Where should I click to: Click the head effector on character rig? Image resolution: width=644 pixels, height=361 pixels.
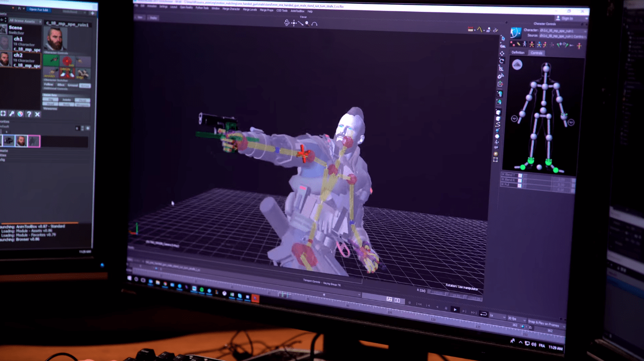coord(546,69)
